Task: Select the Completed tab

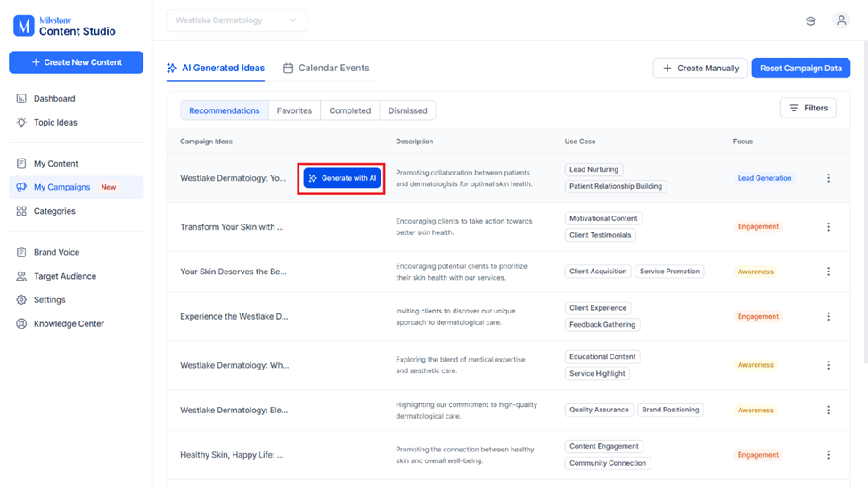Action: pos(350,110)
